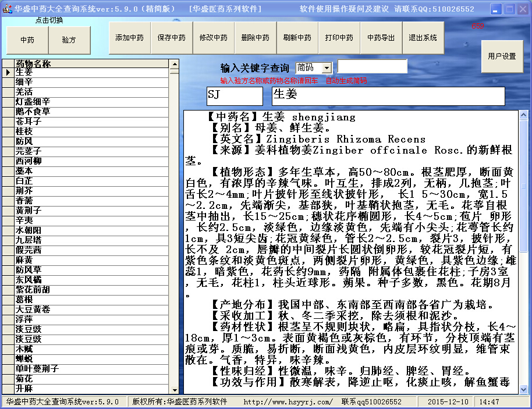Image resolution: width=532 pixels, height=409 pixels.
Task: Select 防风 in the drug list
Action: (x=91, y=141)
